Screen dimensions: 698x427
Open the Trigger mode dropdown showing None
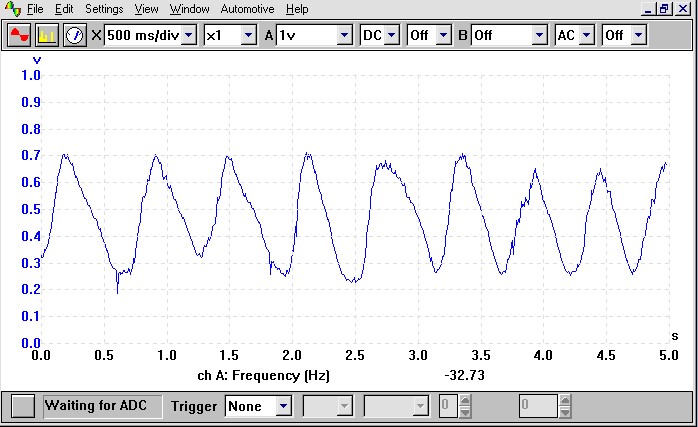point(283,406)
